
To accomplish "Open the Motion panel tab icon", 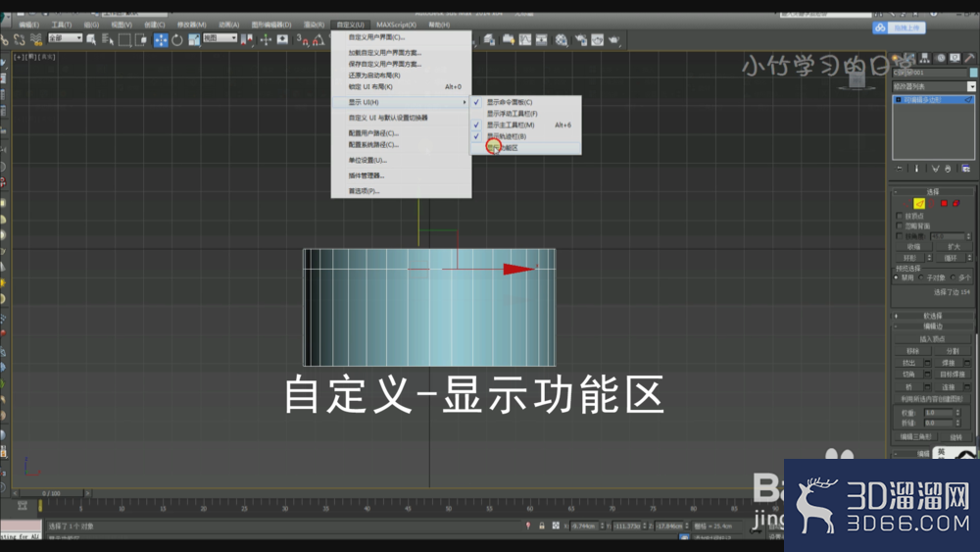I will click(940, 58).
